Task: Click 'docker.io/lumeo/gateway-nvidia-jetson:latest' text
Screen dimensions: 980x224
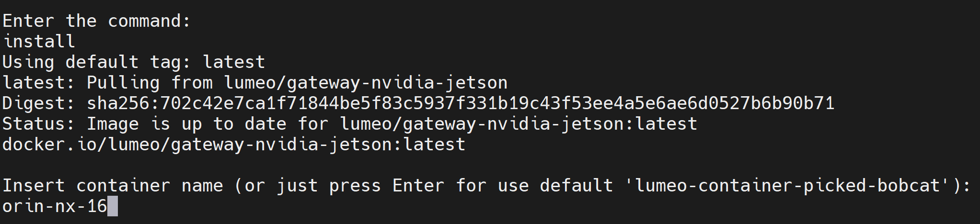Action: pyautogui.click(x=234, y=145)
